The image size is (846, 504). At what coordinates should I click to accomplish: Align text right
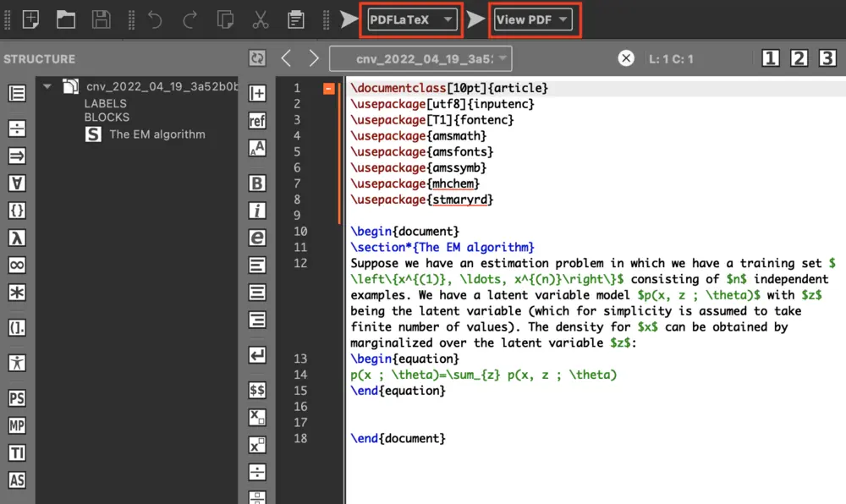click(257, 320)
